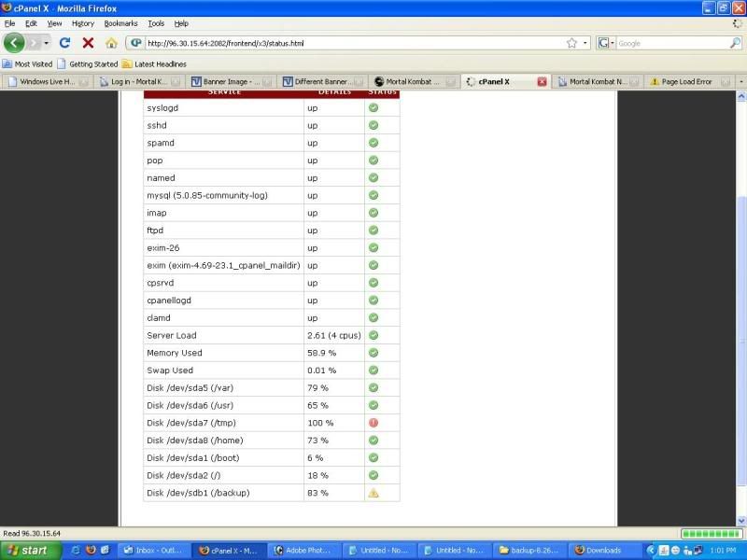Click yellow warning icon for /dev/sdb1 (/backup)
This screenshot has width=747, height=560.
pos(373,493)
